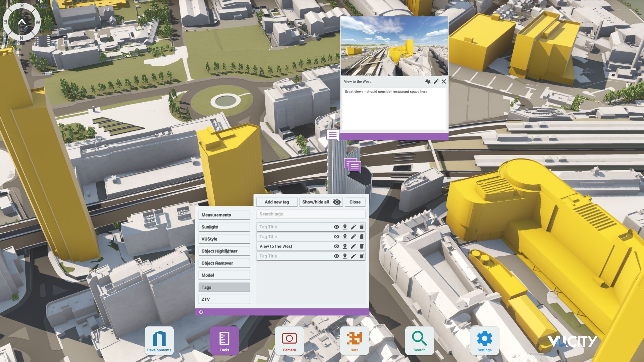Open the Measurements section
The height and width of the screenshot is (362, 644).
click(224, 215)
